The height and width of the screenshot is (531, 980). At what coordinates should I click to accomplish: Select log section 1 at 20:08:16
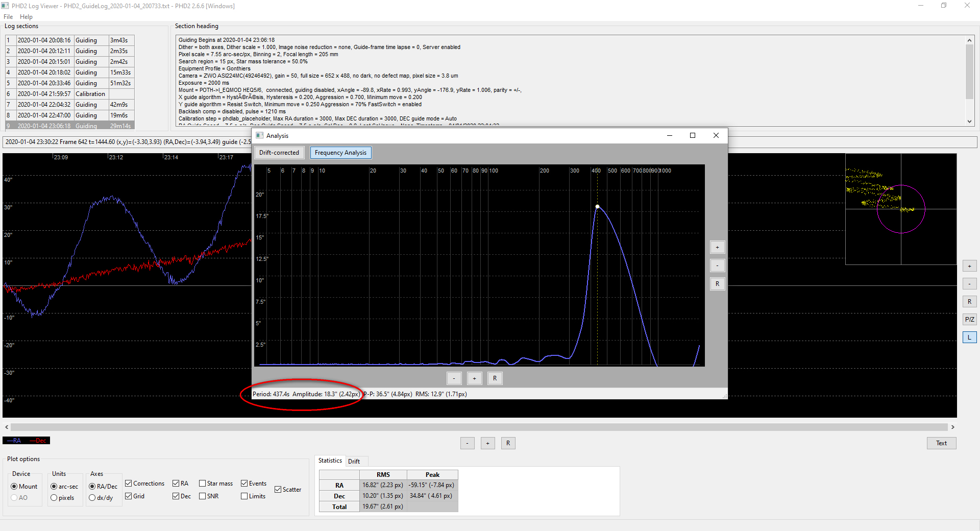click(70, 40)
